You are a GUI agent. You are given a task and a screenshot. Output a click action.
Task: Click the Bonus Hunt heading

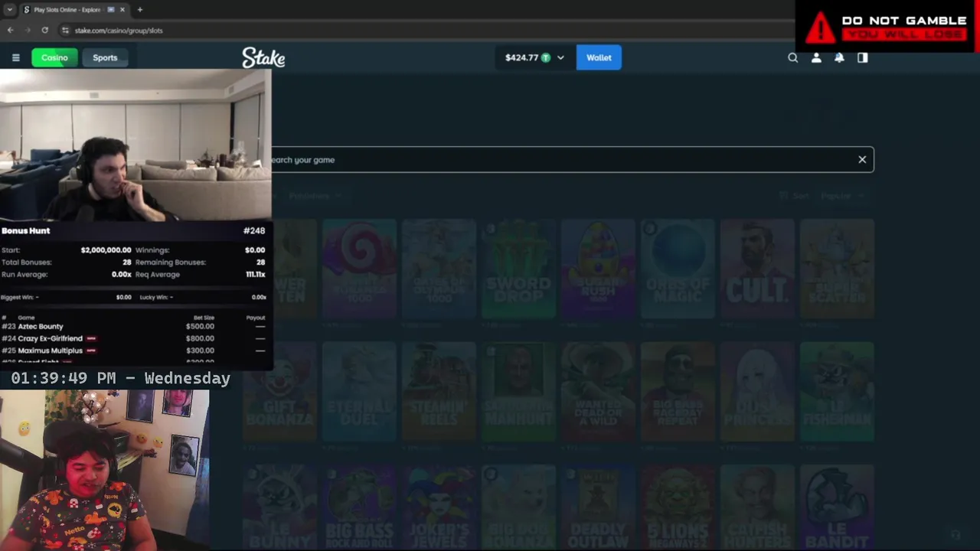tap(25, 230)
